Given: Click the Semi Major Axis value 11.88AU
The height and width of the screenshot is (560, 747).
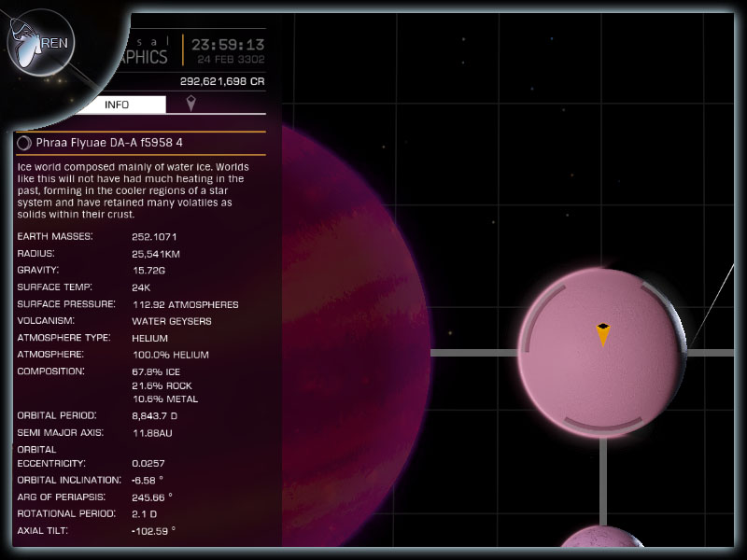Looking at the screenshot, I should pyautogui.click(x=152, y=433).
